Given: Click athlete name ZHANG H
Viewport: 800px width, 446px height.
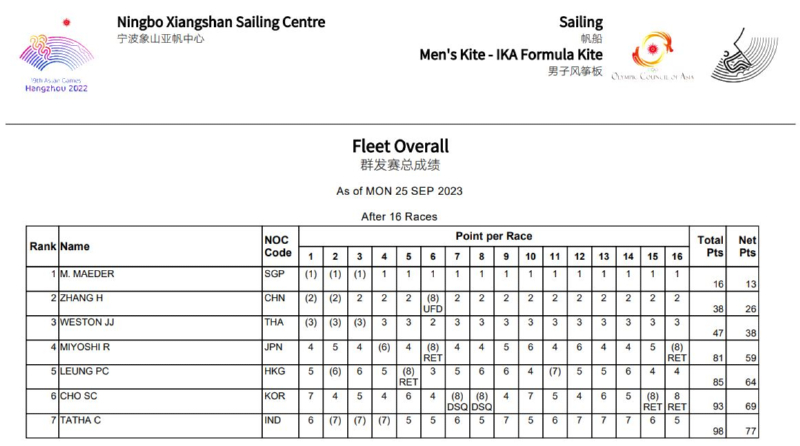Looking at the screenshot, I should (84, 298).
